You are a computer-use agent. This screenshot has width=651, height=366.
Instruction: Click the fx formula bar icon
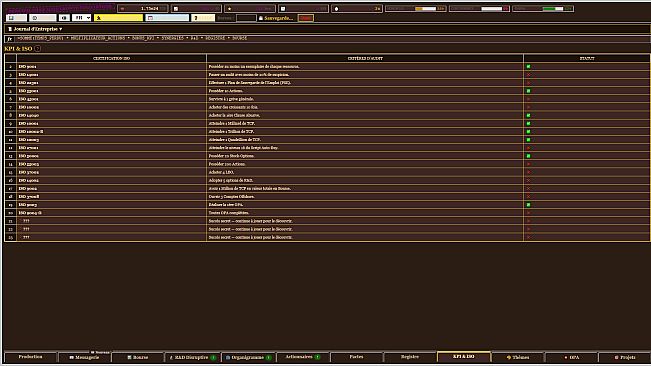pyautogui.click(x=10, y=39)
